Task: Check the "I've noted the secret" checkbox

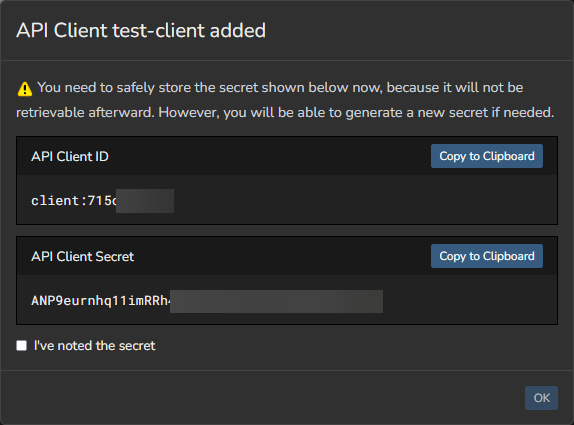Action: (22, 346)
